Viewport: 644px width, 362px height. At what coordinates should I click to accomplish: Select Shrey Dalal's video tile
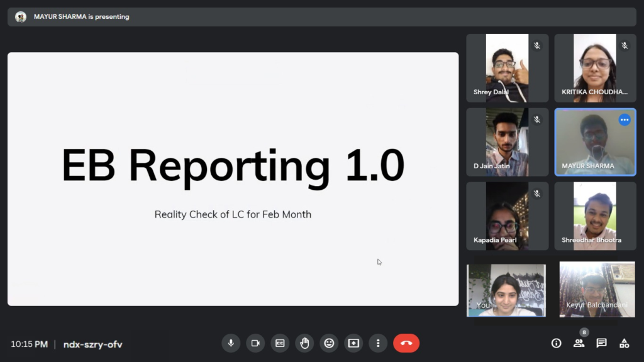point(507,68)
